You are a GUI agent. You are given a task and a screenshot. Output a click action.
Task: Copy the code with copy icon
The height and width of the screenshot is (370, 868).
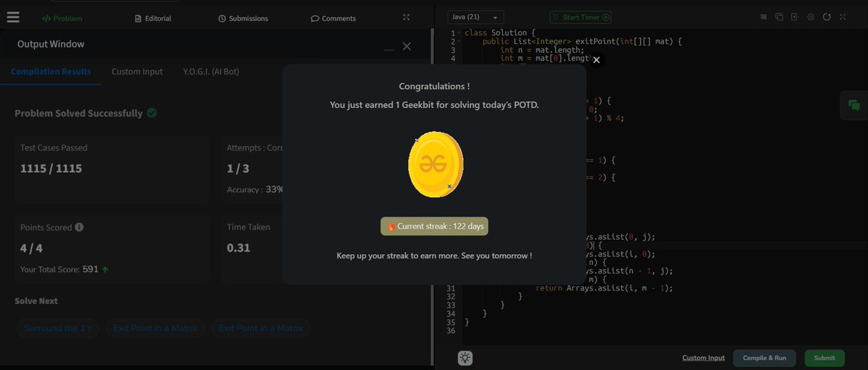tap(779, 17)
